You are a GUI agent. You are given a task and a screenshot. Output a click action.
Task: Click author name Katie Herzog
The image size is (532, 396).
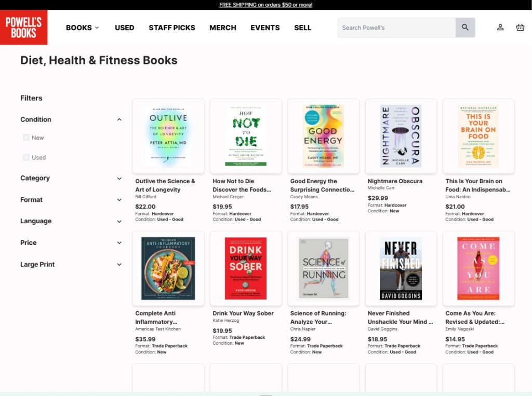click(225, 320)
